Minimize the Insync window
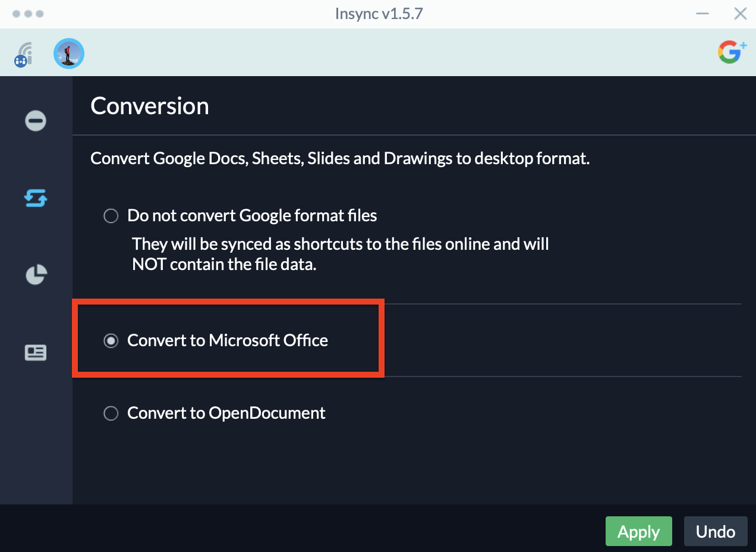This screenshot has height=552, width=756. (703, 14)
